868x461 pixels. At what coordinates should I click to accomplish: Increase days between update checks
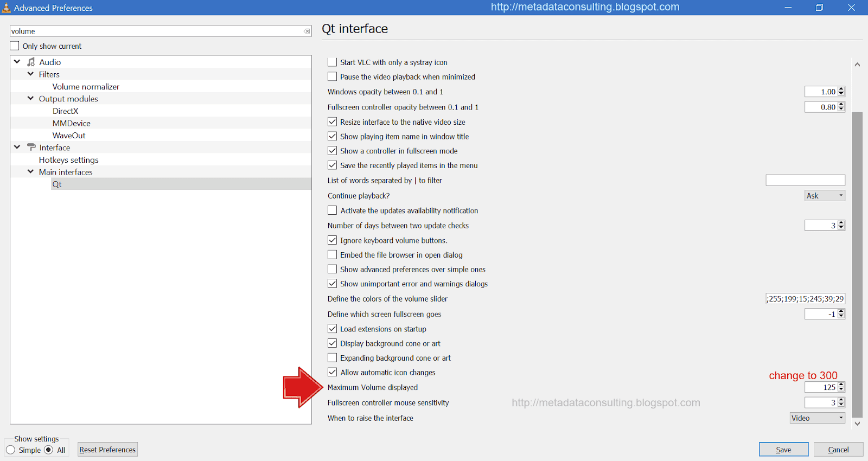pos(841,223)
